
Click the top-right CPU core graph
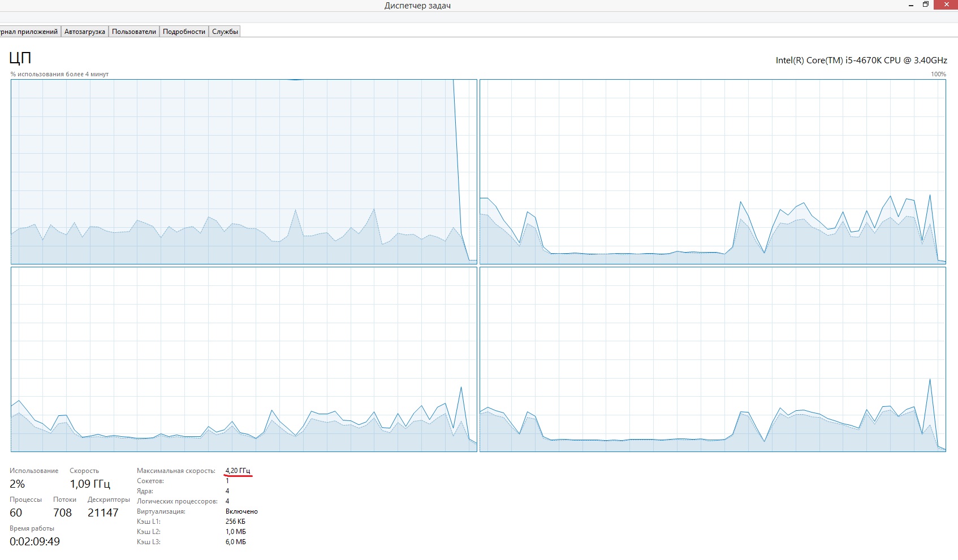pos(713,171)
